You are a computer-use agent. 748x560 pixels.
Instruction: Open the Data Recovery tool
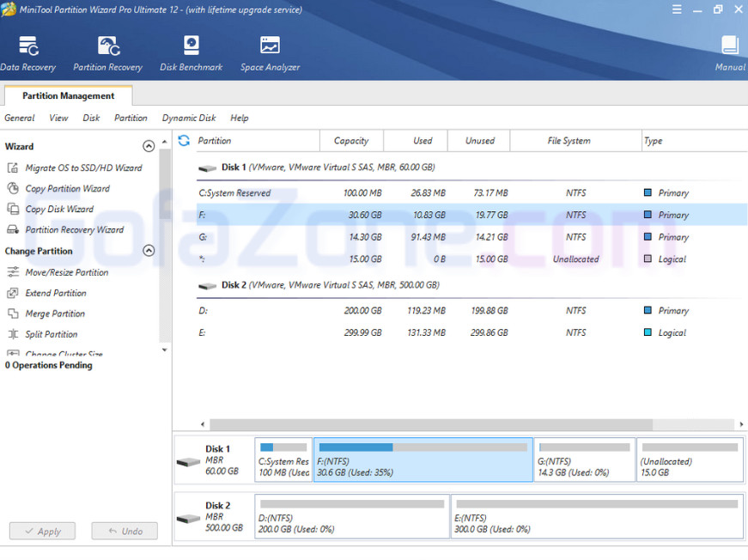27,53
